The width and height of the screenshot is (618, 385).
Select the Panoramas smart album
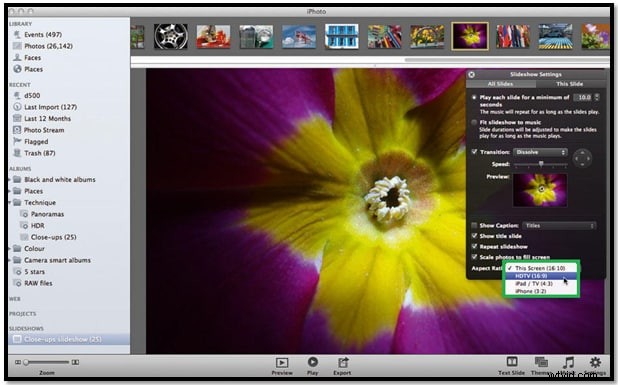tap(47, 214)
